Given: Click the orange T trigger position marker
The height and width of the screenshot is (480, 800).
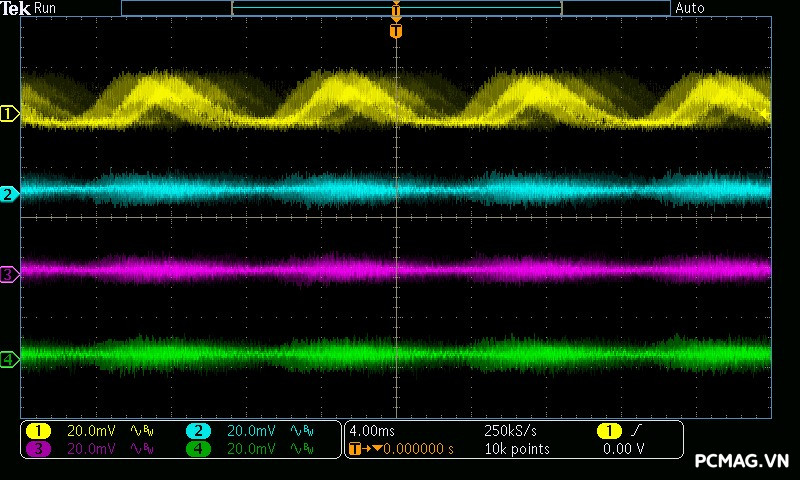Looking at the screenshot, I should (396, 32).
